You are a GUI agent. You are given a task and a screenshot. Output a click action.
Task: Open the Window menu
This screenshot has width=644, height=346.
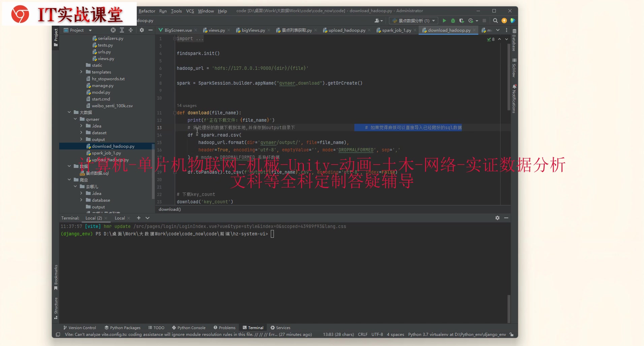tap(206, 11)
